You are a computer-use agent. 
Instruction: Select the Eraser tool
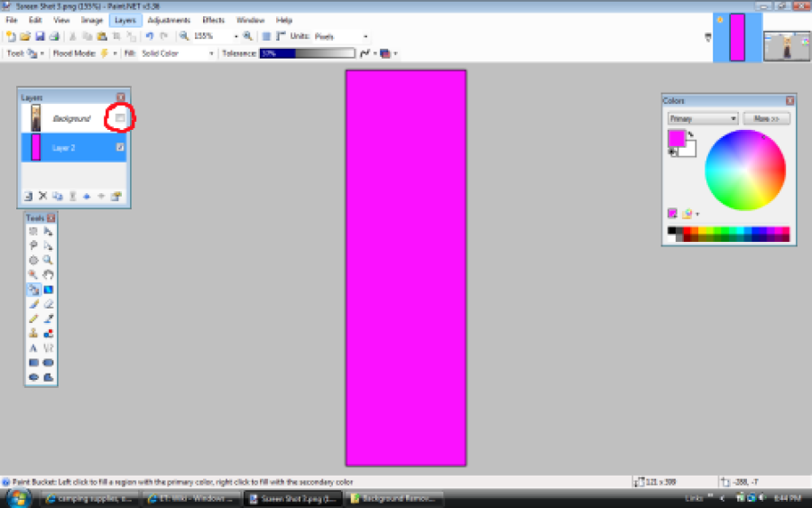click(48, 304)
